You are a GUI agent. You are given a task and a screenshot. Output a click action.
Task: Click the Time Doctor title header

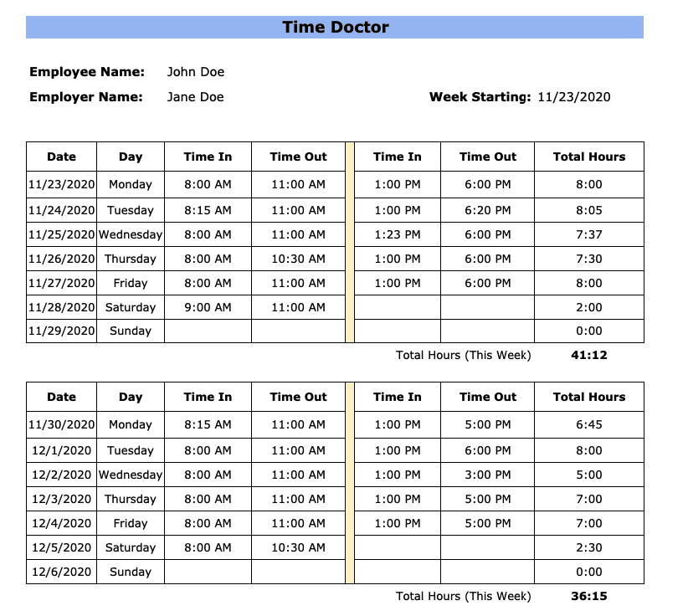tap(335, 27)
